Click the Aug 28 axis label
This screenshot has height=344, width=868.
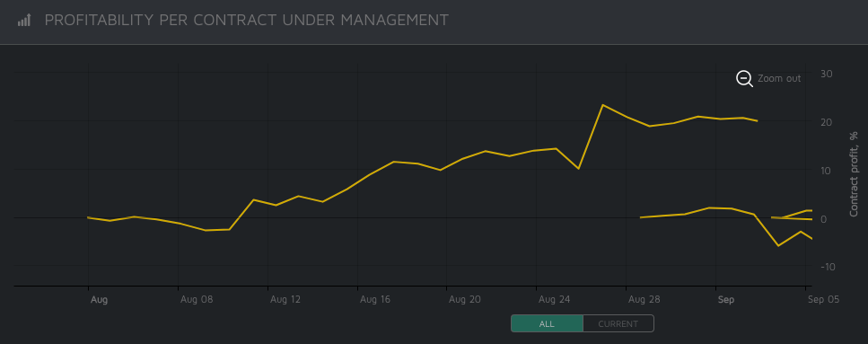click(x=644, y=300)
